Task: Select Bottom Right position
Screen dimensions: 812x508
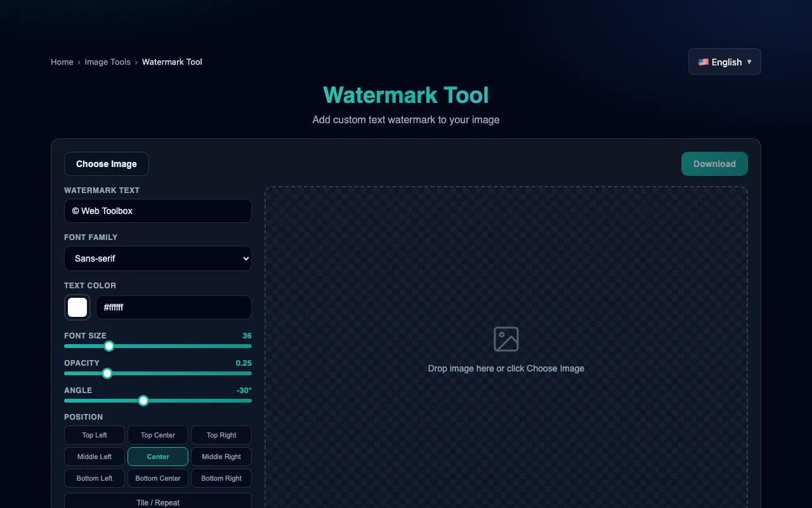Action: point(221,478)
